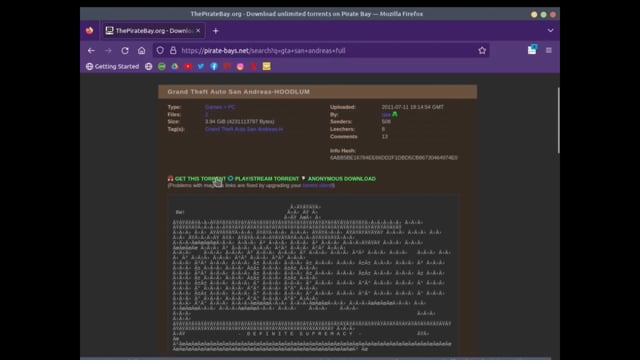View site security padlock information
Image resolution: width=640 pixels, height=360 pixels.
tap(173, 51)
